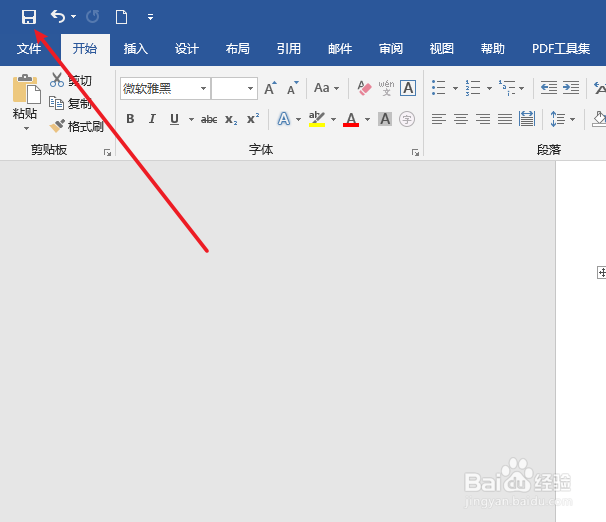606x522 pixels.
Task: Click the Redo icon
Action: [x=92, y=17]
